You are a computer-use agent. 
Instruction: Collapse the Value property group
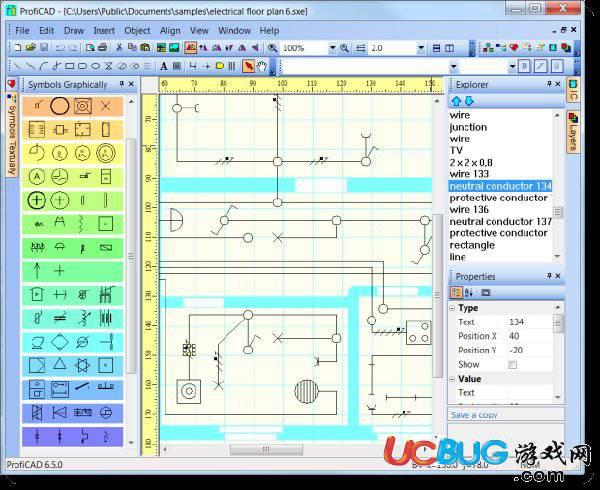pos(452,379)
